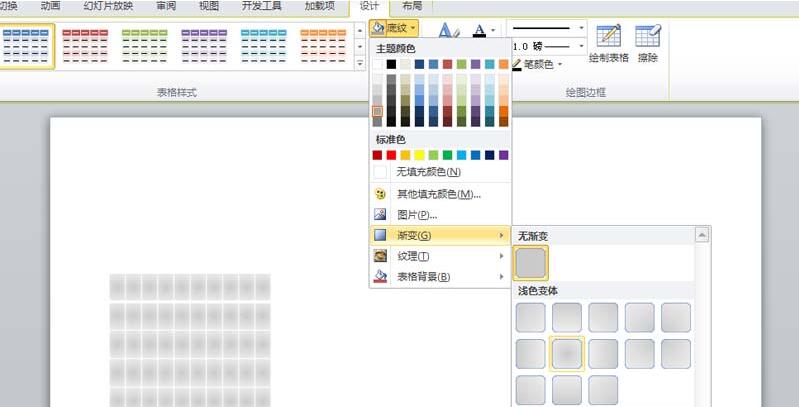Select the 无渐变 no gradient swatch

(x=530, y=263)
